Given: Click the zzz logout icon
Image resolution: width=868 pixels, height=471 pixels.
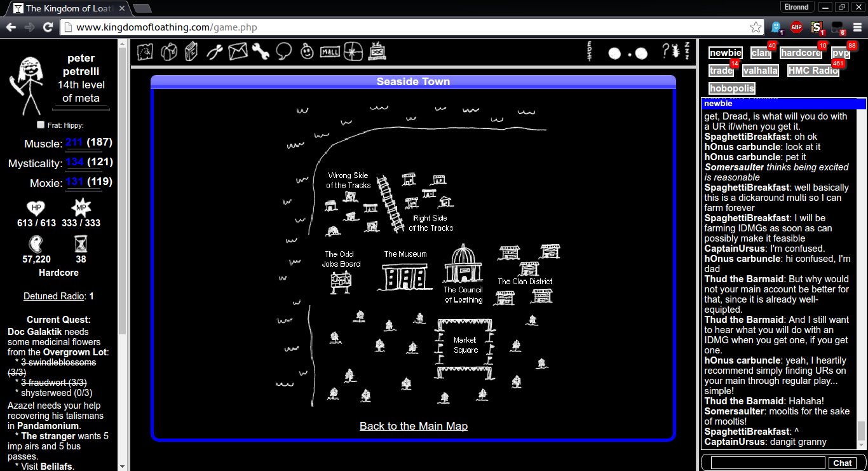Looking at the screenshot, I should click(687, 51).
